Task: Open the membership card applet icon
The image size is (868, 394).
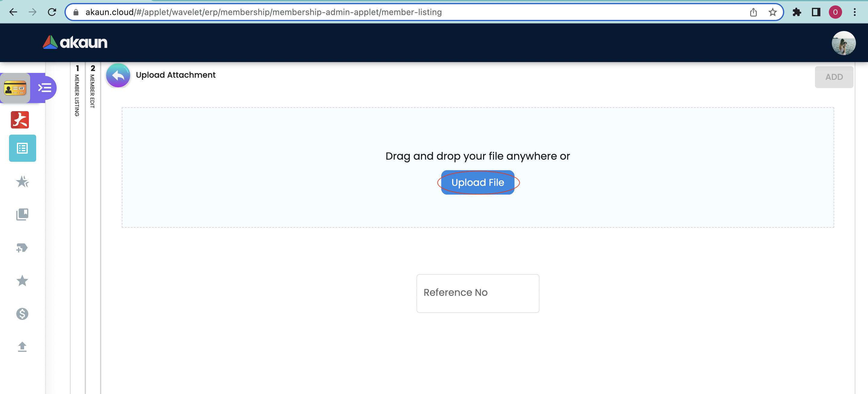Action: coord(15,89)
